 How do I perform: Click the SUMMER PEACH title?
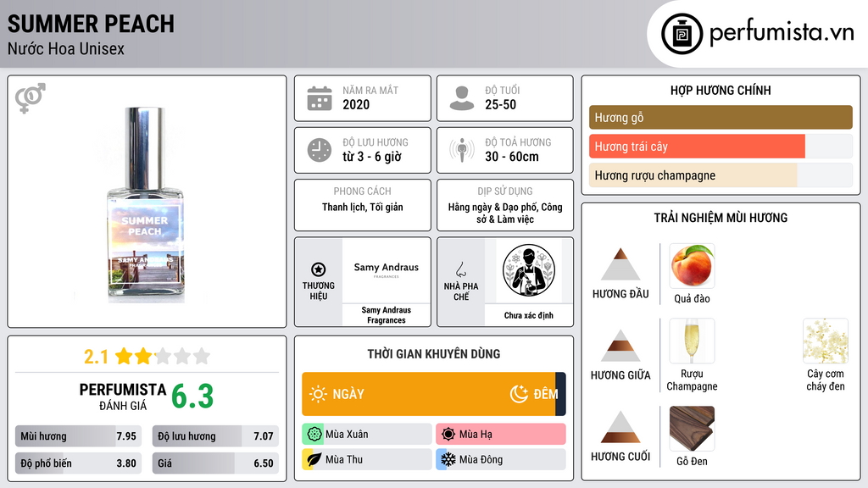pos(91,24)
